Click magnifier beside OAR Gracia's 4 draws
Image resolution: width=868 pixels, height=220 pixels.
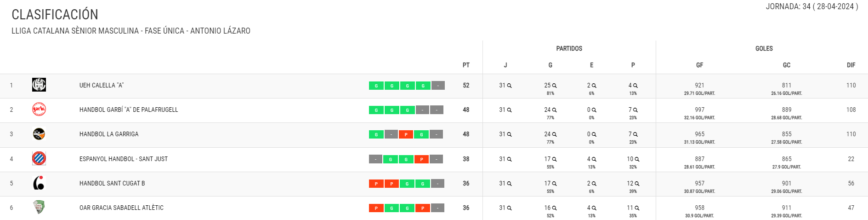tap(594, 208)
